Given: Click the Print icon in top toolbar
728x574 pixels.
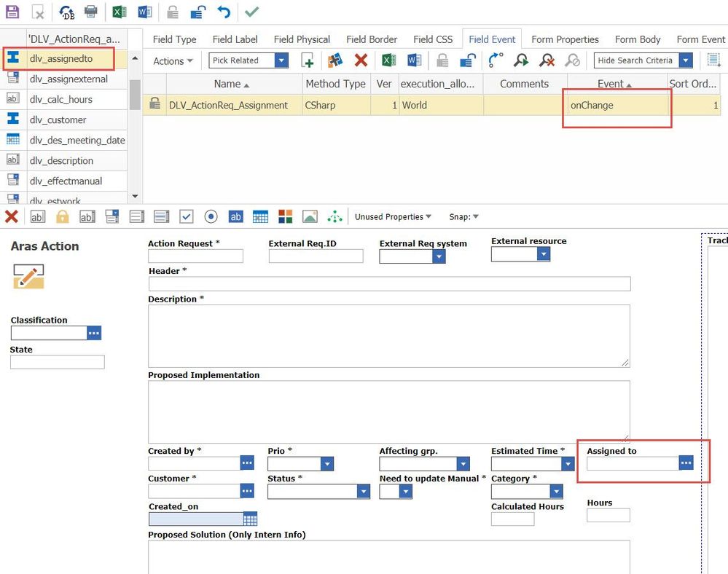Looking at the screenshot, I should [x=91, y=12].
